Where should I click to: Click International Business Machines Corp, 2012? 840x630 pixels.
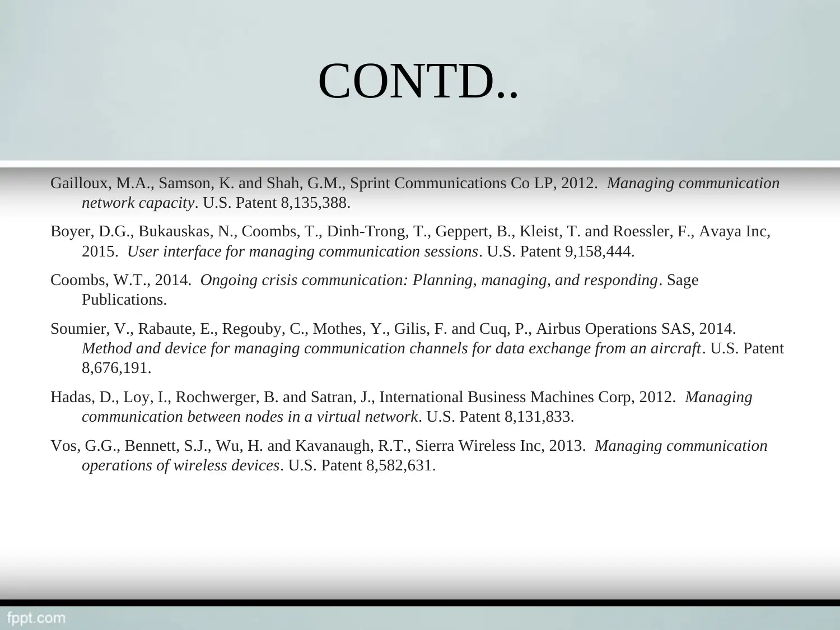click(528, 397)
